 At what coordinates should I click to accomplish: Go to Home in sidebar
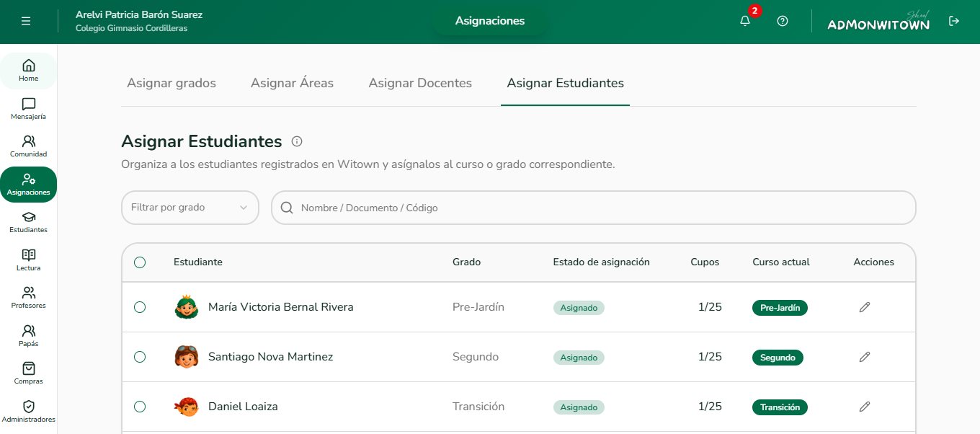(29, 71)
